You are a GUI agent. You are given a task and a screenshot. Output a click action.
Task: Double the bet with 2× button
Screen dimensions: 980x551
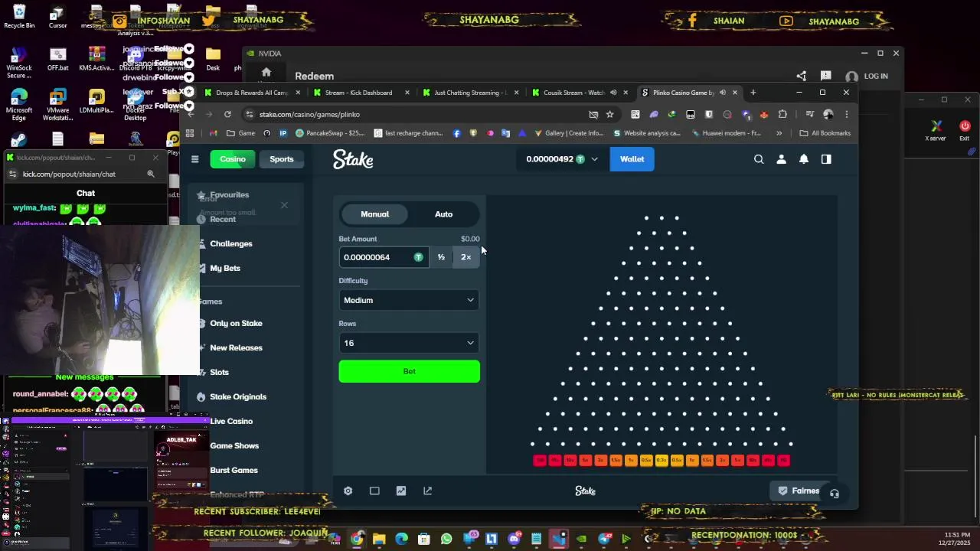click(x=465, y=257)
